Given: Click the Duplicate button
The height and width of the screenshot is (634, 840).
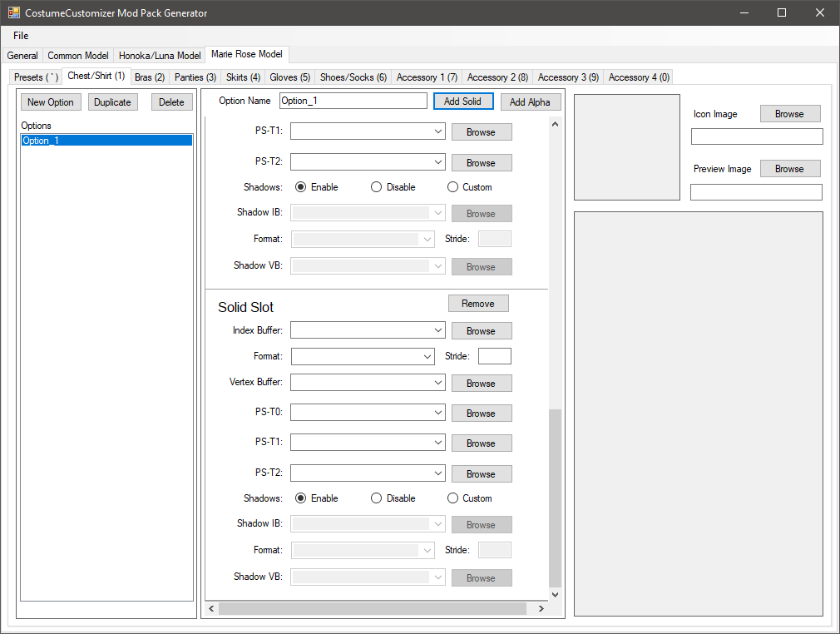Looking at the screenshot, I should (112, 102).
